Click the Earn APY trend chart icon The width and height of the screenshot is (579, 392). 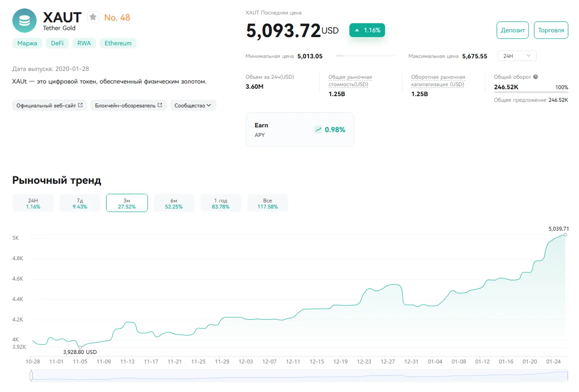coord(318,129)
